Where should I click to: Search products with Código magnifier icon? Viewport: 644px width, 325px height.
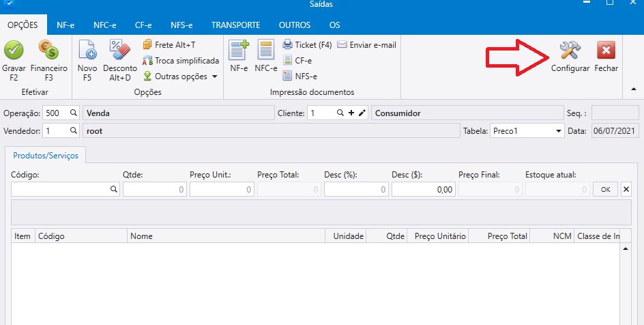pos(114,189)
